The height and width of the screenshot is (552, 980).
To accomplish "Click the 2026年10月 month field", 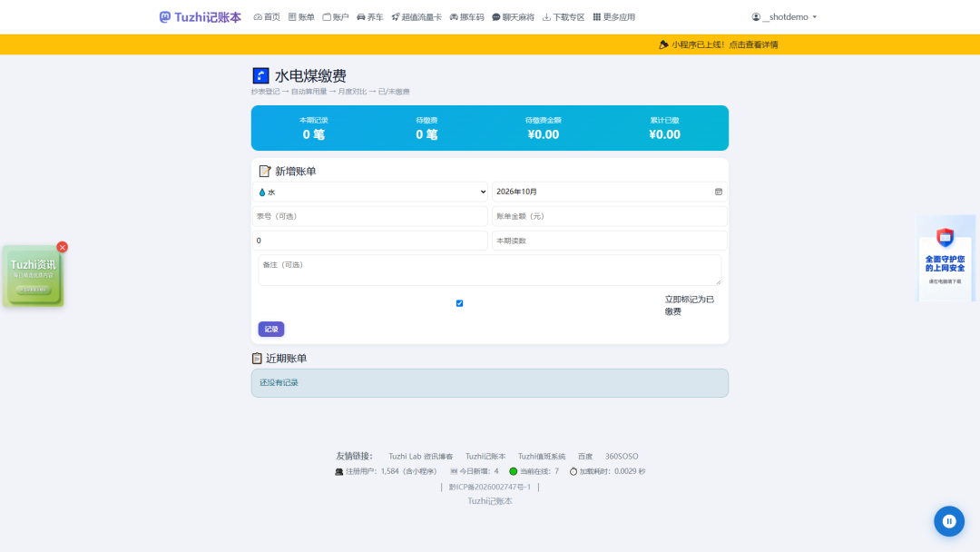I will [x=610, y=192].
